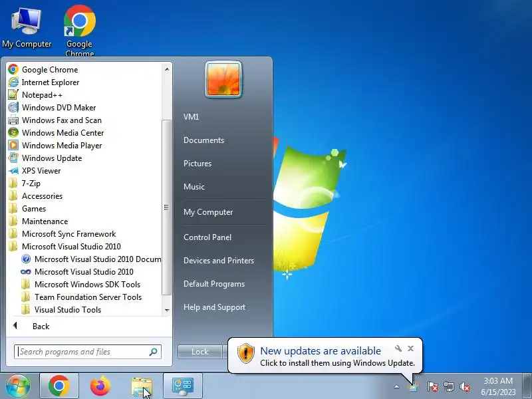Click the Windows Update tray icon
The height and width of the screenshot is (399, 532).
pyautogui.click(x=413, y=386)
